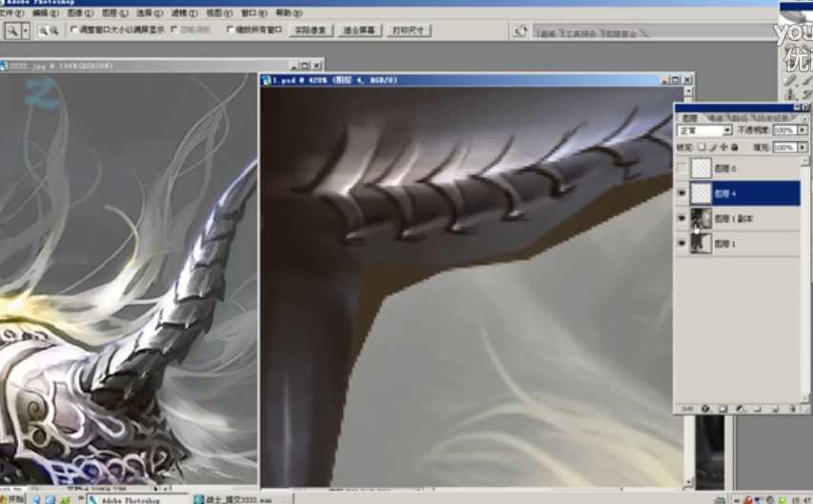Toggle lock image pixels brush icon
The height and width of the screenshot is (504, 813).
(x=713, y=148)
